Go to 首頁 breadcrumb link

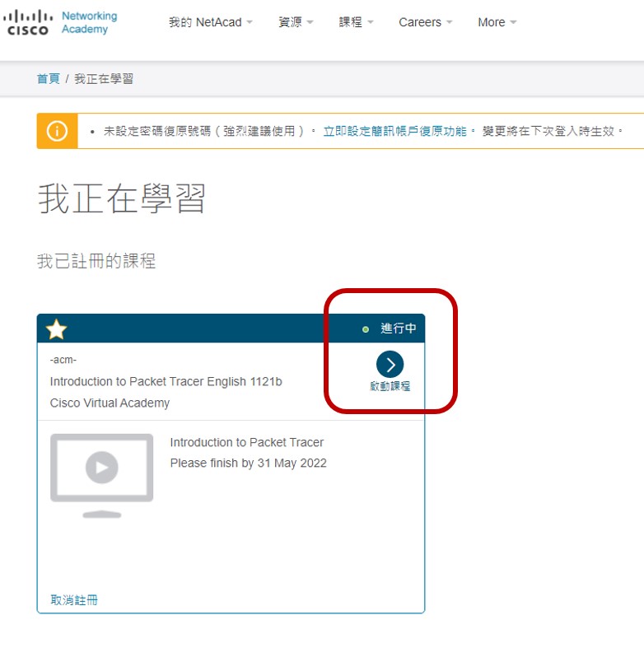[49, 79]
